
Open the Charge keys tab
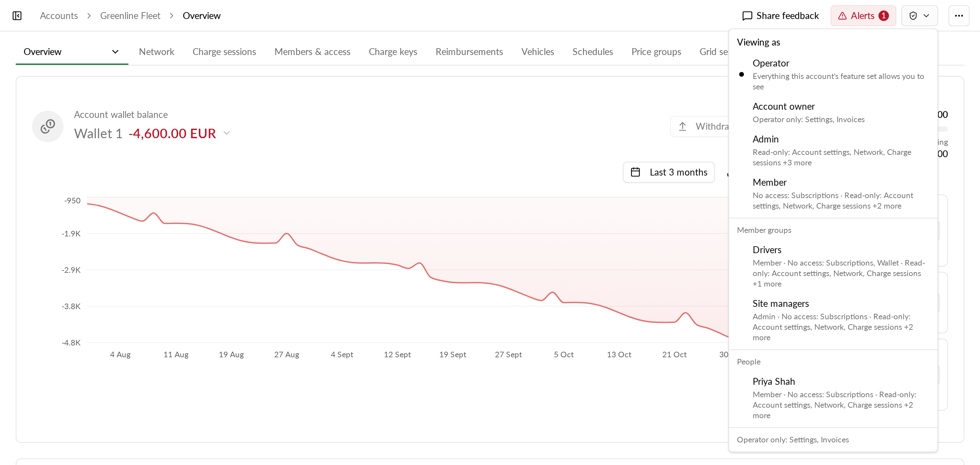(x=393, y=52)
